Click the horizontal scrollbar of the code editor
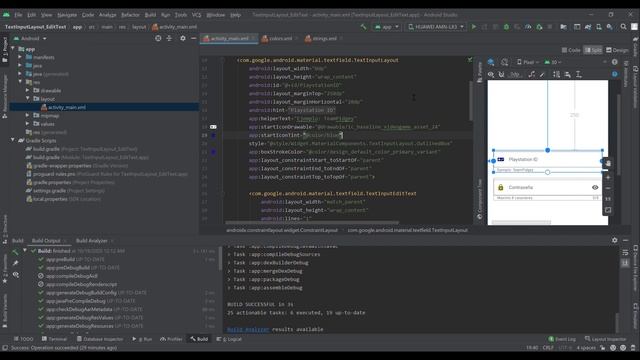Image resolution: width=640 pixels, height=360 pixels. tap(312, 223)
